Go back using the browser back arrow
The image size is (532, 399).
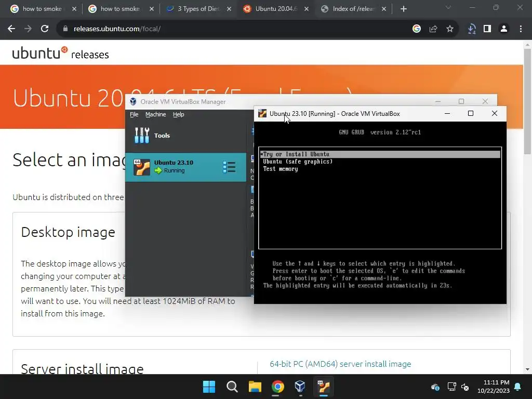click(11, 29)
